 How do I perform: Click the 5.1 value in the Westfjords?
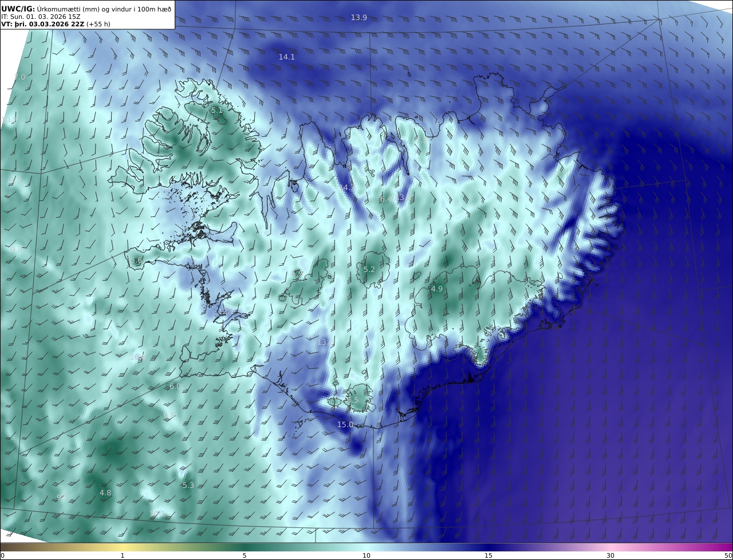[216, 110]
